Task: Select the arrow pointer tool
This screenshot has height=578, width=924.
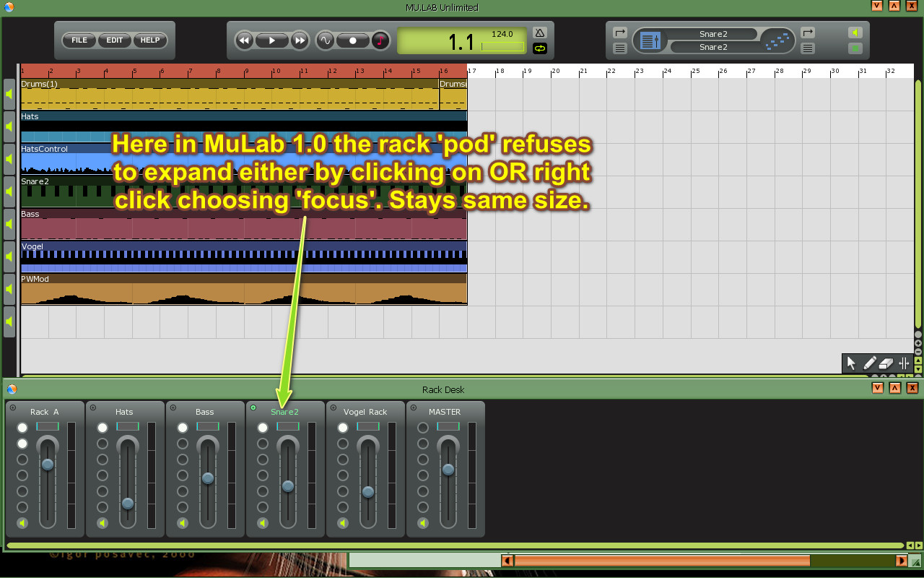Action: [851, 363]
